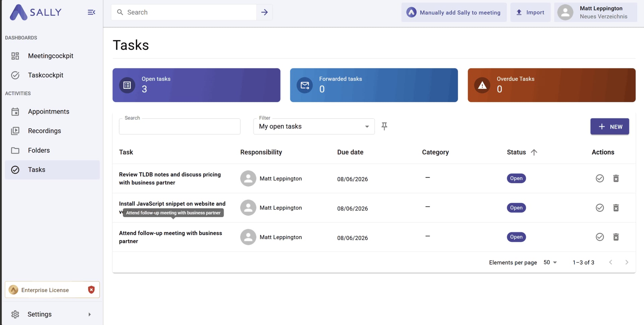Focus the top Search field
The image size is (644, 325).
click(x=184, y=12)
